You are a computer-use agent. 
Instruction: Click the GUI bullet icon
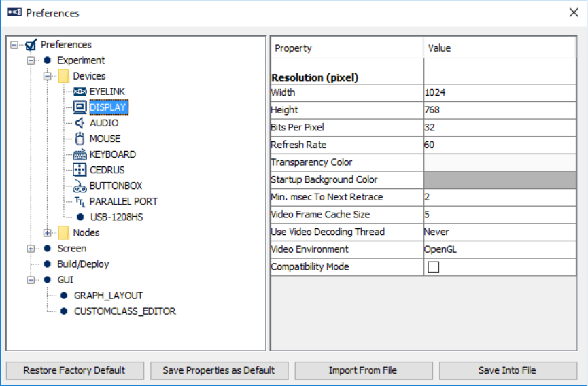point(48,280)
